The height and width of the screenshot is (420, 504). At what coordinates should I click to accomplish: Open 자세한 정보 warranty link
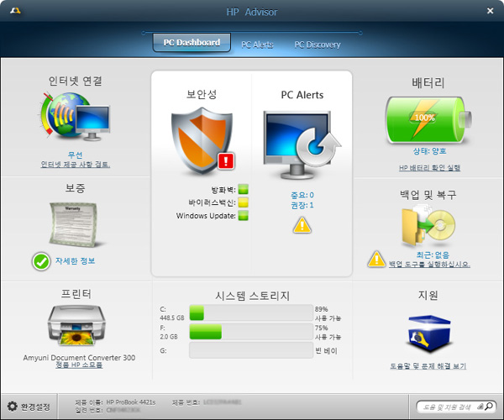[x=76, y=260]
